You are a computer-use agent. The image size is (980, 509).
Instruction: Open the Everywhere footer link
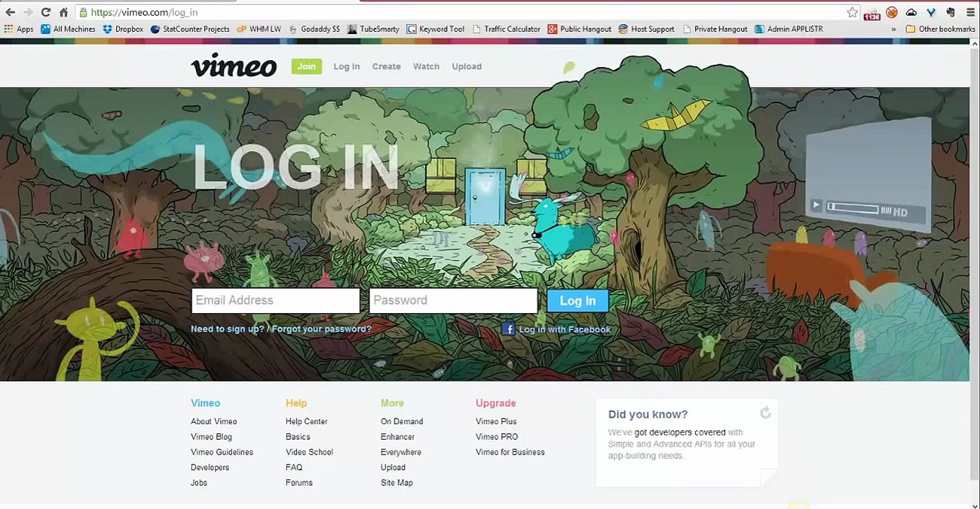click(x=401, y=452)
